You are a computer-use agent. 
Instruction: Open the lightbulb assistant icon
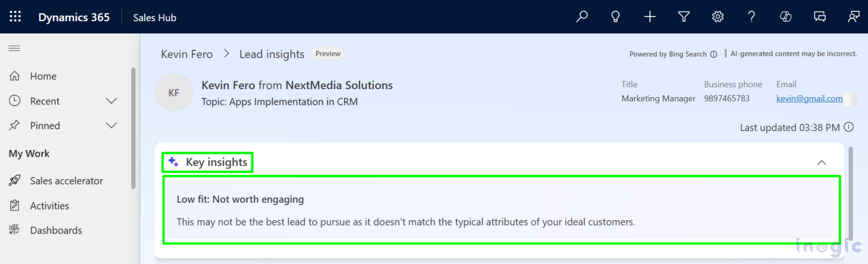(615, 17)
